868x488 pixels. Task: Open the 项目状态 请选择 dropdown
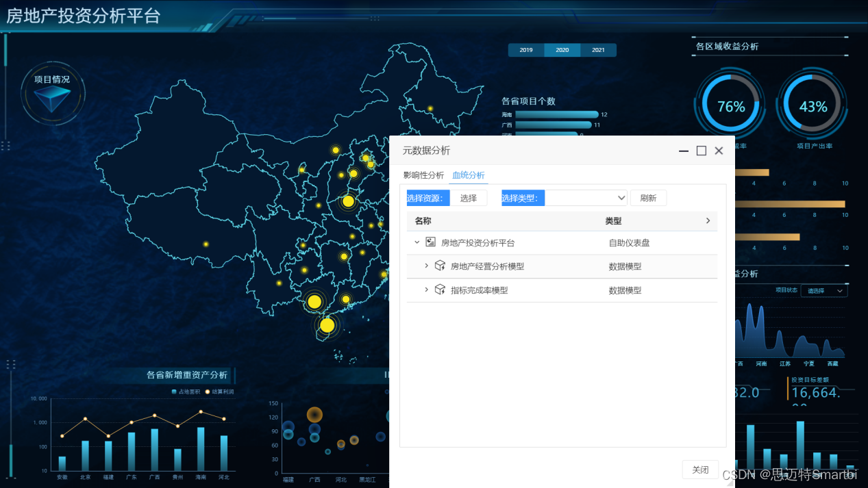pos(823,290)
